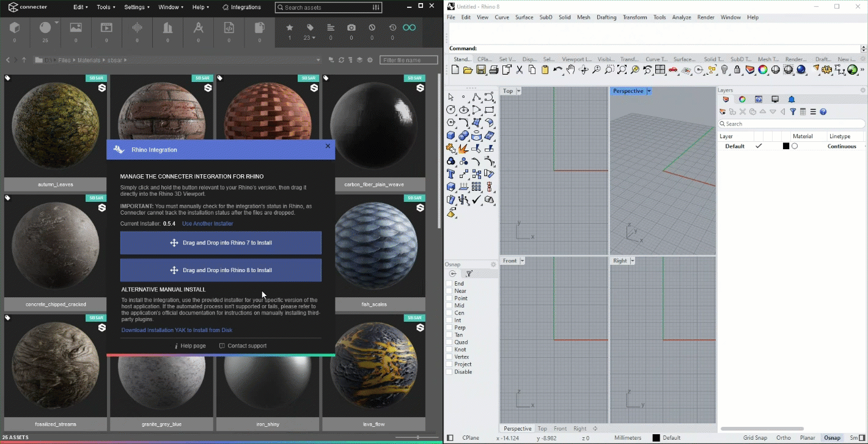868x444 pixels.
Task: Click the Print icon in Rhino toolbar
Action: (x=494, y=70)
